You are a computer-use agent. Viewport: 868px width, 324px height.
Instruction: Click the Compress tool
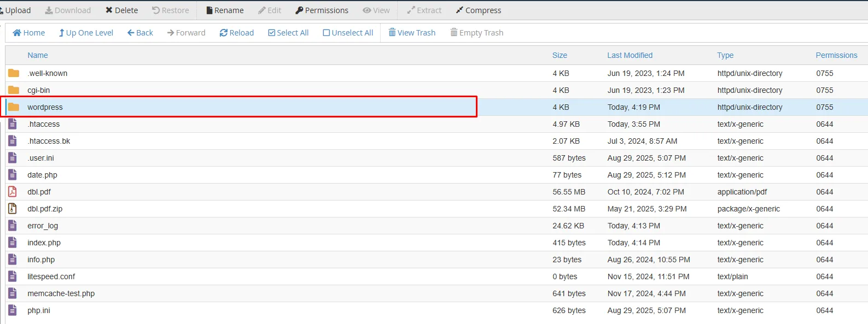coord(478,10)
